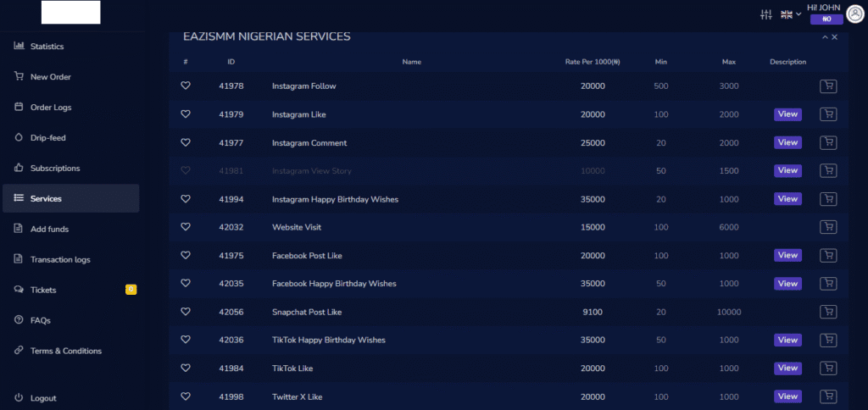This screenshot has height=410, width=868.
Task: Open FAQs page
Action: point(71,320)
